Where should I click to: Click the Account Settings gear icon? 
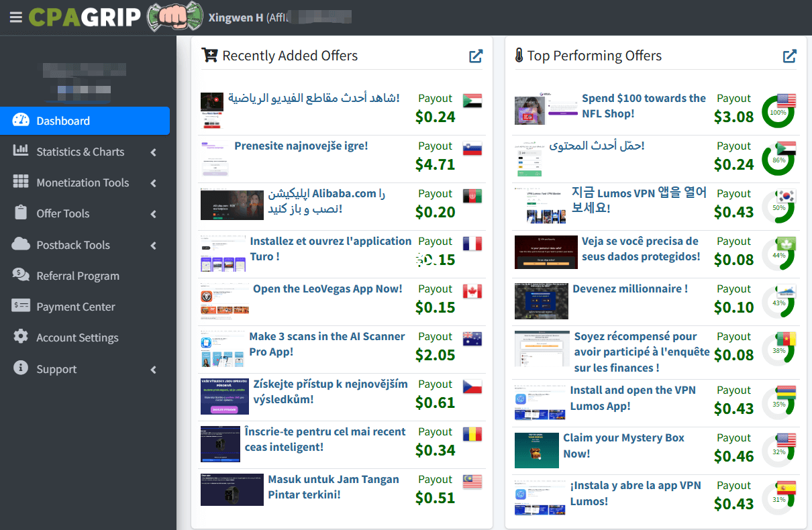click(21, 337)
